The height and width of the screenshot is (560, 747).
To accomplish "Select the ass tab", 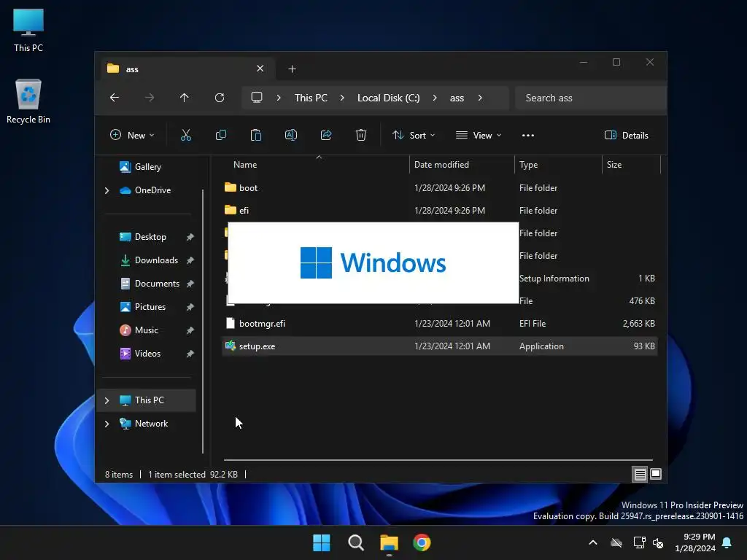I will click(188, 69).
